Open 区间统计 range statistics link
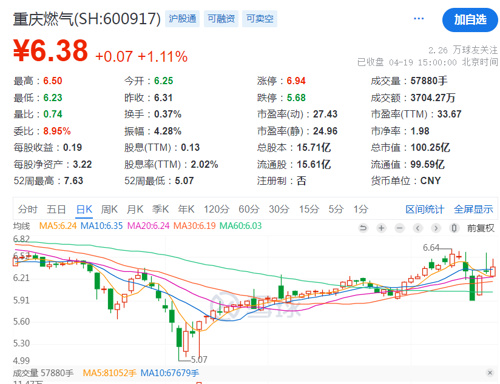500x384 pixels. coord(425,209)
